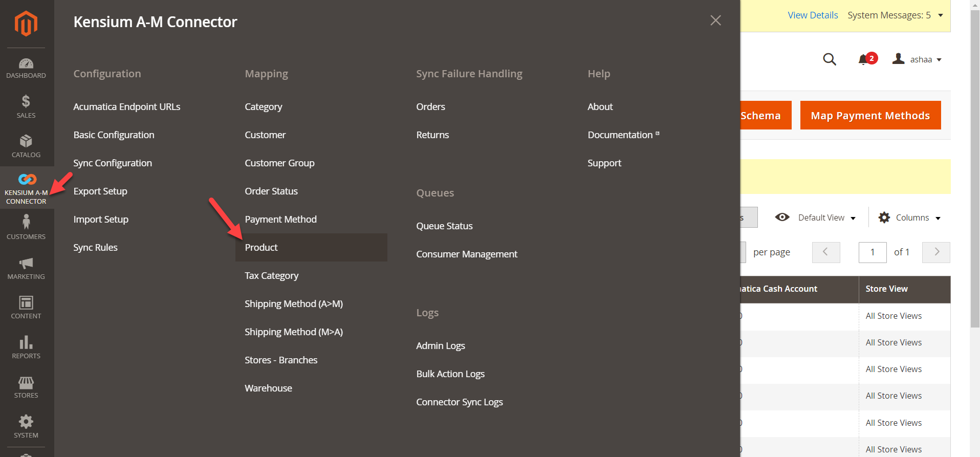This screenshot has height=457, width=980.
Task: Click the search magnifier icon
Action: [x=829, y=59]
